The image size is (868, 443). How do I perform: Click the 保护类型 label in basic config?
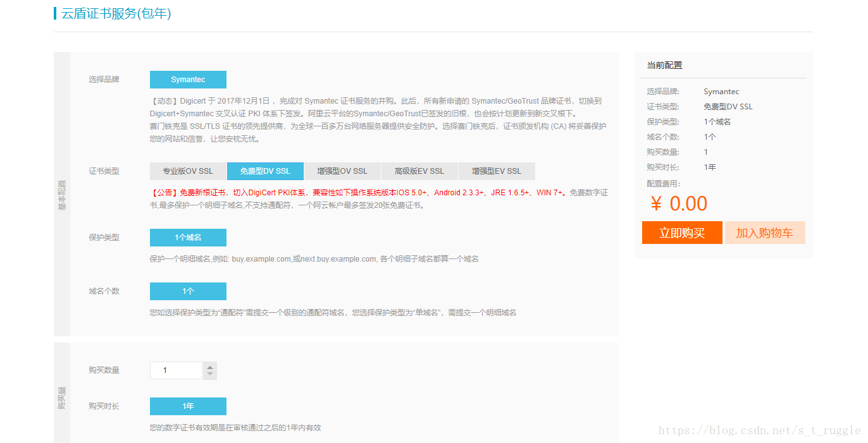(x=104, y=238)
